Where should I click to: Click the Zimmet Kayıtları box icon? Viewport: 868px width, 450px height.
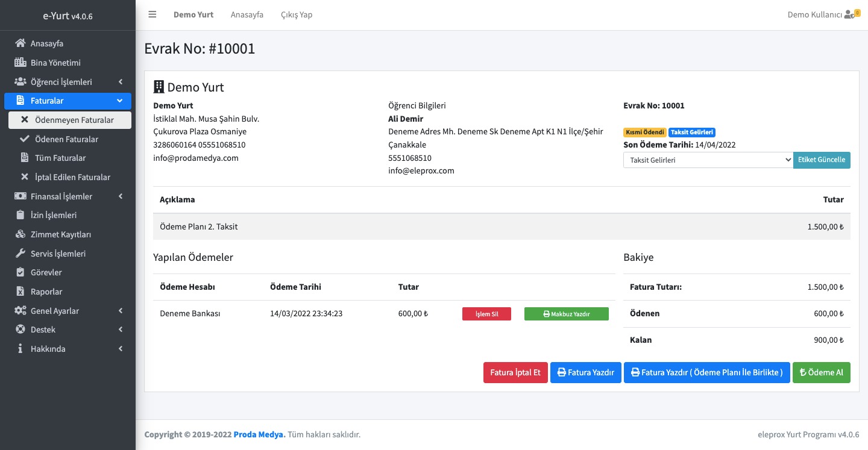[20, 234]
